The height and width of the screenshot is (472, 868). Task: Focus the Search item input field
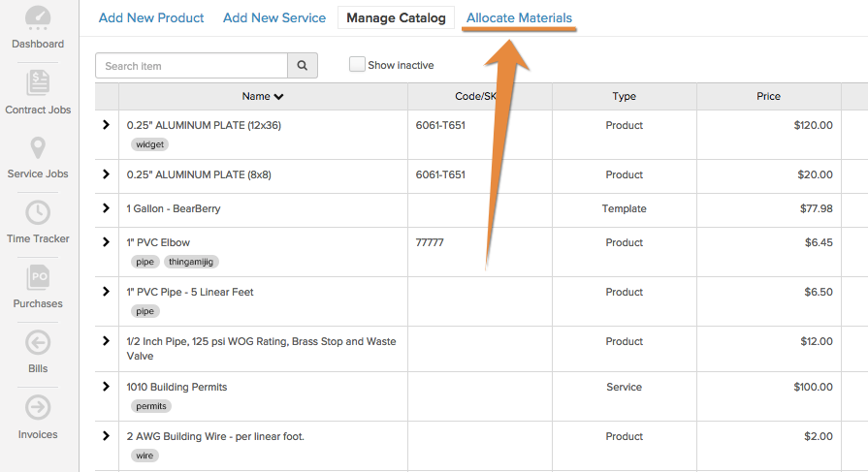tap(191, 65)
